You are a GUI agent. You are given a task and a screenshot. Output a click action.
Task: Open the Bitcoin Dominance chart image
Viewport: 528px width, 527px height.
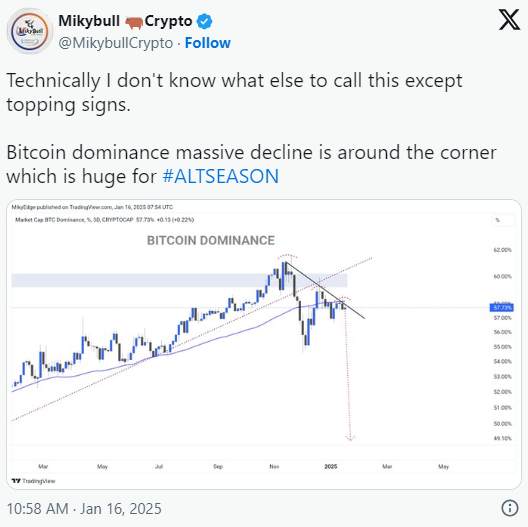pyautogui.click(x=264, y=344)
